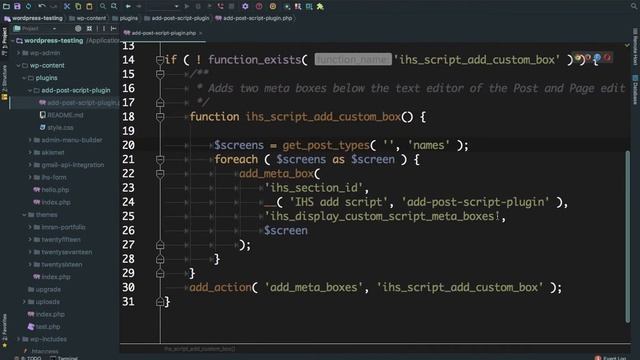Click the Open folder toolbar icon
The width and height of the screenshot is (640, 360).
click(6, 6)
